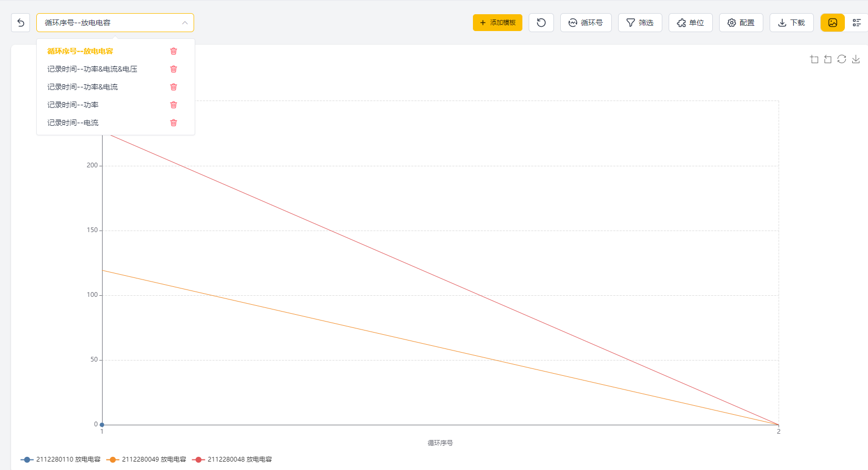Toggle legend 2112280110 放电电容 series
The width and height of the screenshot is (868, 470).
click(x=60, y=459)
